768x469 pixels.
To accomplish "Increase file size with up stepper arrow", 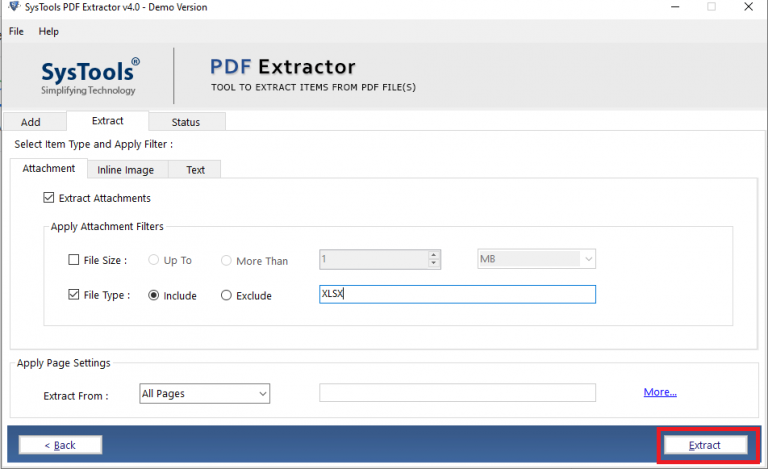I will click(433, 255).
